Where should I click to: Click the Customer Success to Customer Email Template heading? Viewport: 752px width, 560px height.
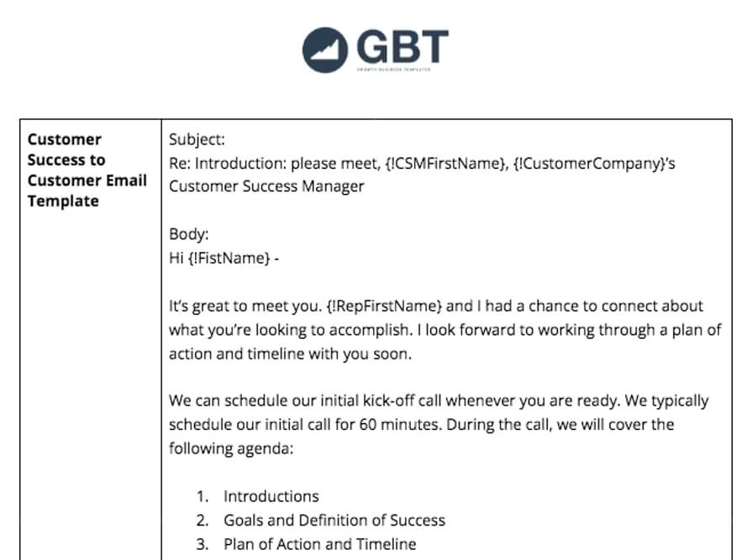click(87, 170)
